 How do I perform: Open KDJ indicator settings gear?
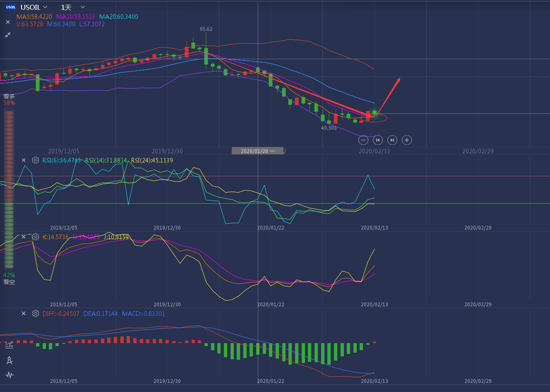(36, 237)
